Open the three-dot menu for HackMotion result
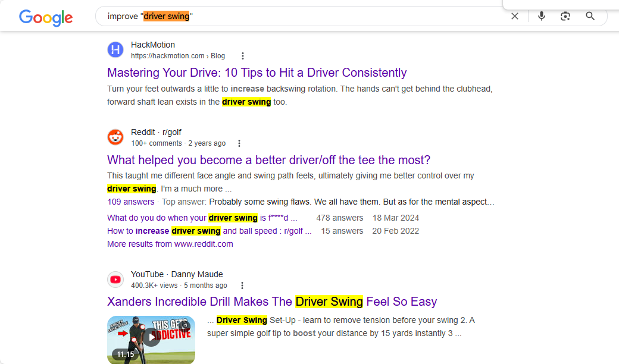The height and width of the screenshot is (364, 619). pyautogui.click(x=243, y=55)
